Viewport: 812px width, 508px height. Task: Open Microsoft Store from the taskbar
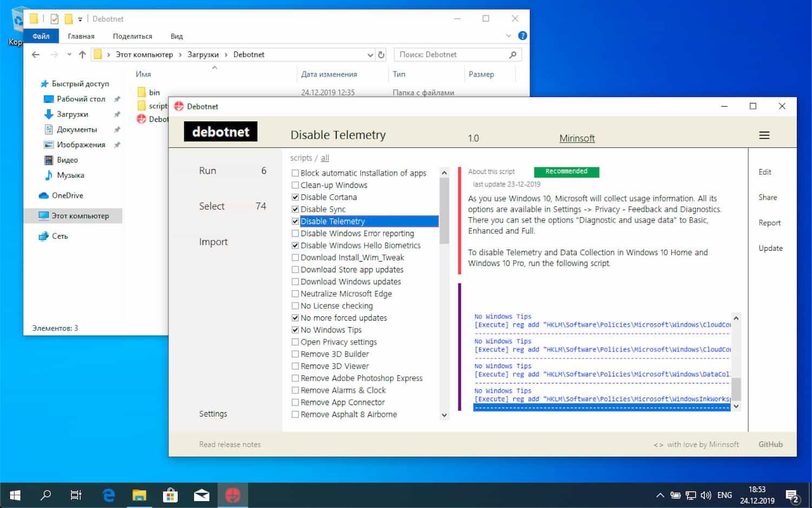171,495
